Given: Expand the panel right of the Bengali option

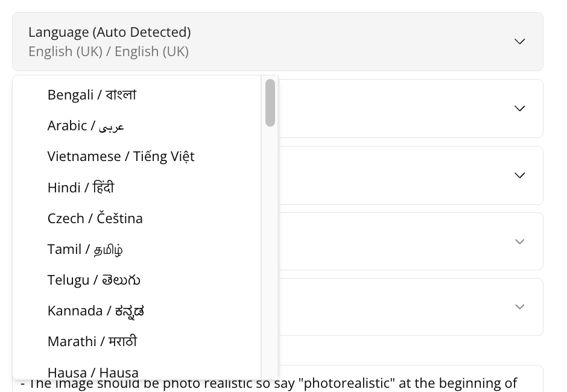Looking at the screenshot, I should pos(519,109).
